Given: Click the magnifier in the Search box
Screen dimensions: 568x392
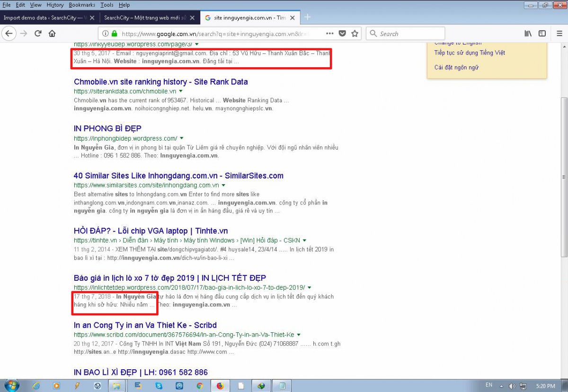Looking at the screenshot, I should coord(373,34).
